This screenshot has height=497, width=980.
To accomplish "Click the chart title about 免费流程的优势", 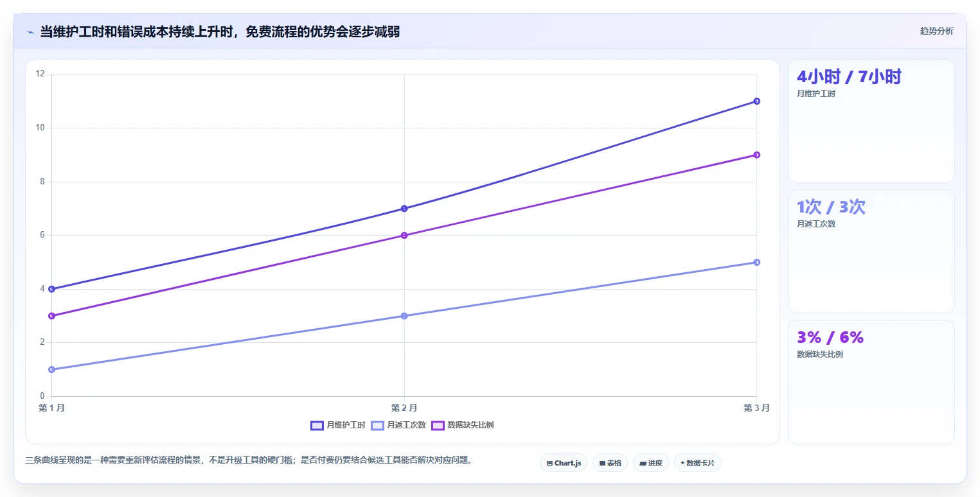I will [x=220, y=31].
